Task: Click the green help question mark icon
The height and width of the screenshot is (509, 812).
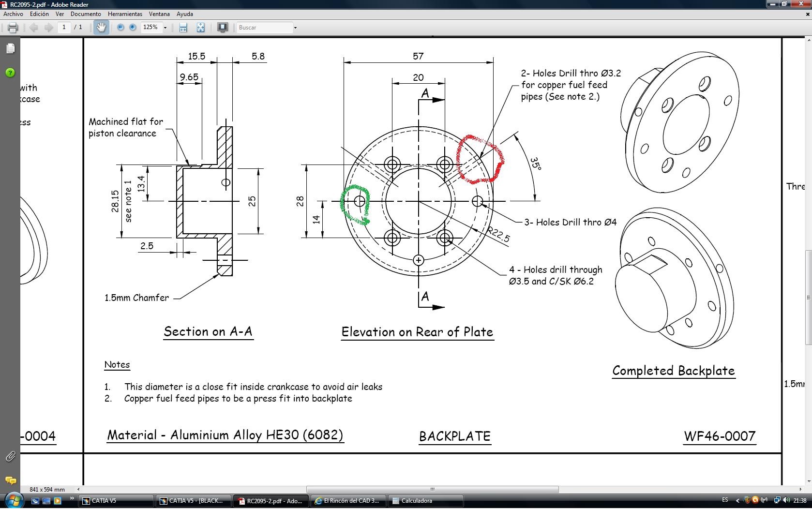Action: click(x=10, y=73)
